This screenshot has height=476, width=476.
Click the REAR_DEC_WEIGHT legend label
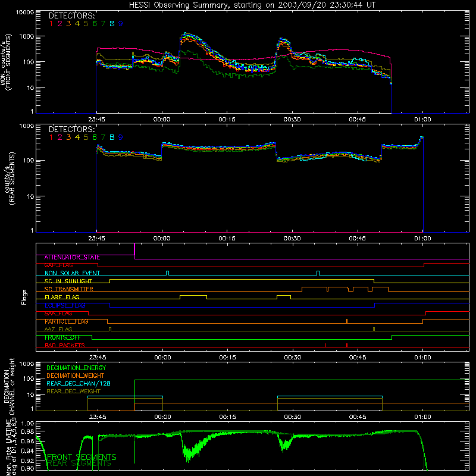pyautogui.click(x=73, y=392)
